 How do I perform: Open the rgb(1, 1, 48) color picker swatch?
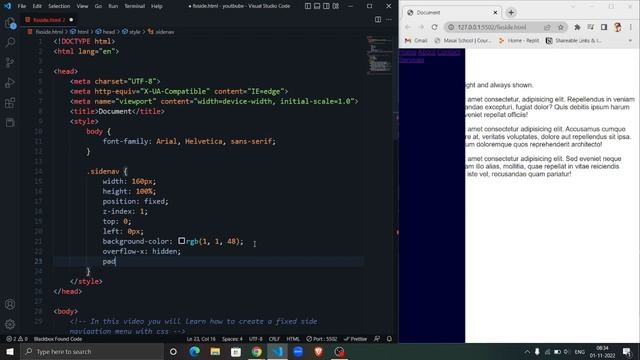click(x=182, y=241)
